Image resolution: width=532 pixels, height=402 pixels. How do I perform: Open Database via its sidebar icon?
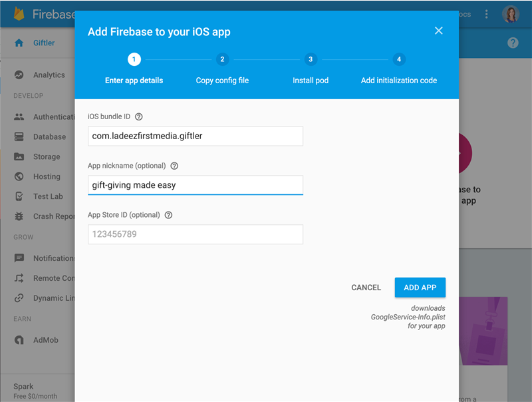(19, 137)
